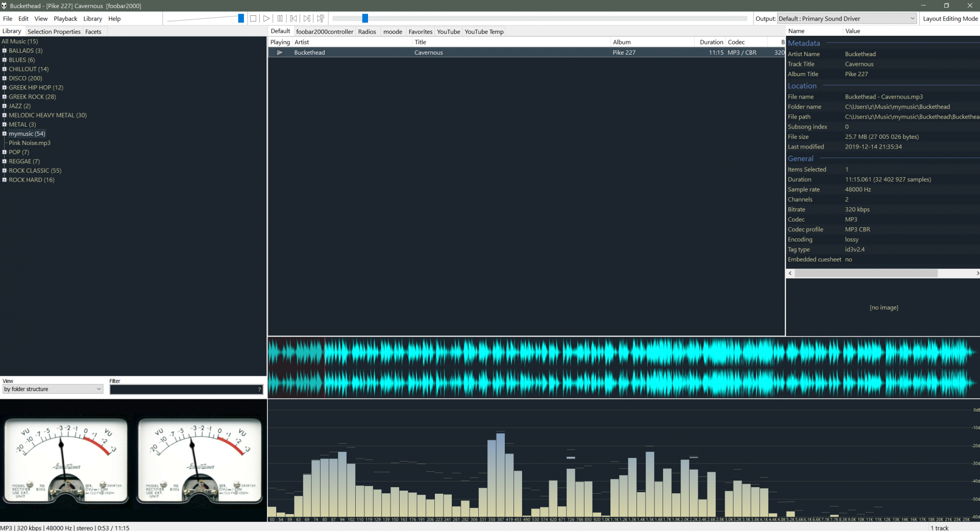Open the Output device dropdown
The height and width of the screenshot is (531, 980).
847,18
